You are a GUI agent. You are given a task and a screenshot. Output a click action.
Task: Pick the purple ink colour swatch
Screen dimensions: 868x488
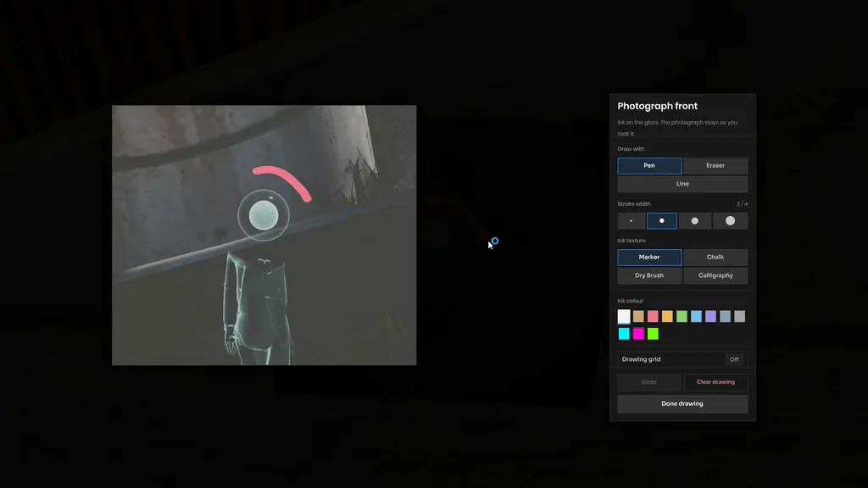click(710, 317)
